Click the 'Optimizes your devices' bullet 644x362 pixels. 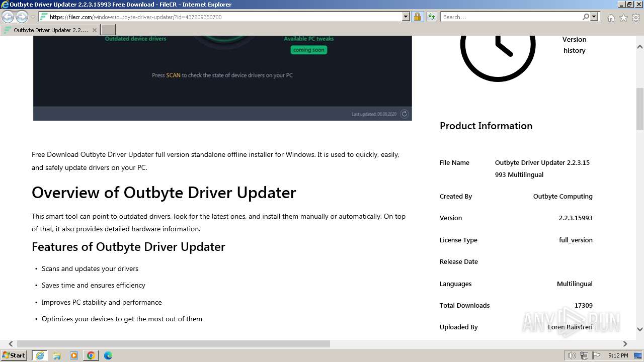point(122,319)
